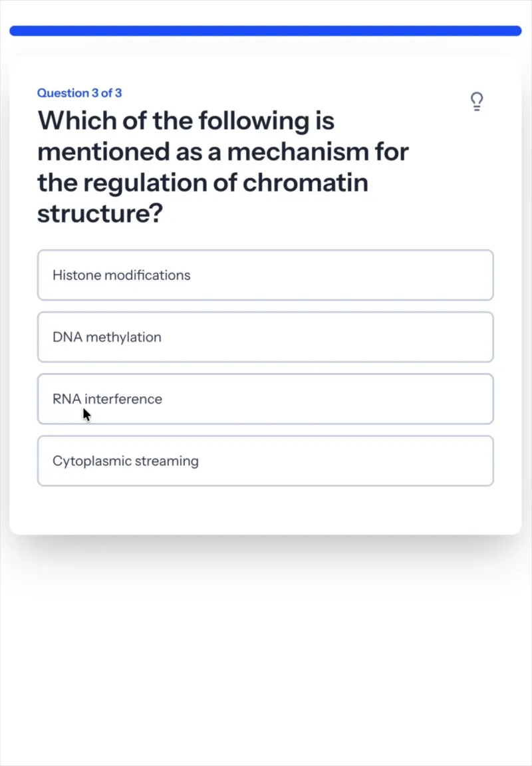This screenshot has height=766, width=532.
Task: Click the "Histone modifications" text
Action: [x=122, y=275]
